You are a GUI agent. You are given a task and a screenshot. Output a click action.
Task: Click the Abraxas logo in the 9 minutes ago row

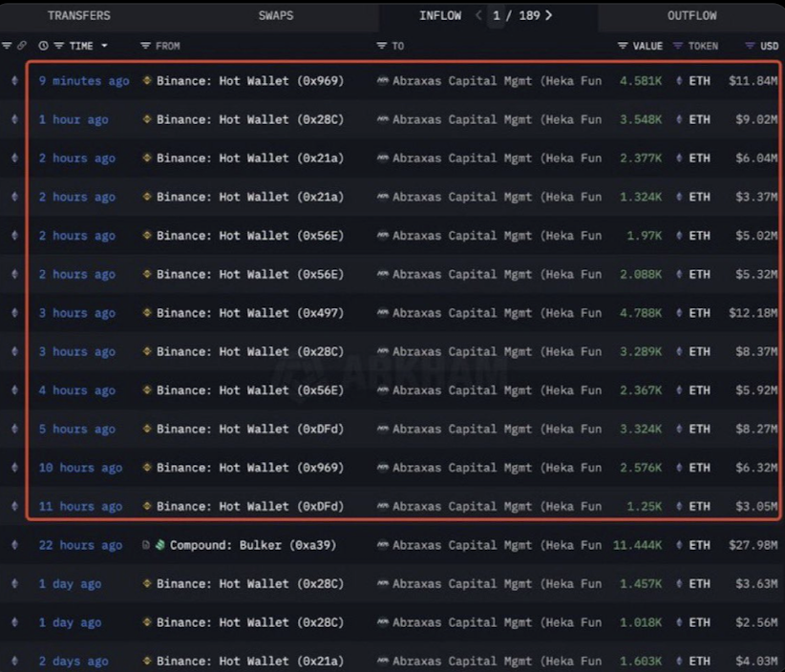pyautogui.click(x=383, y=80)
